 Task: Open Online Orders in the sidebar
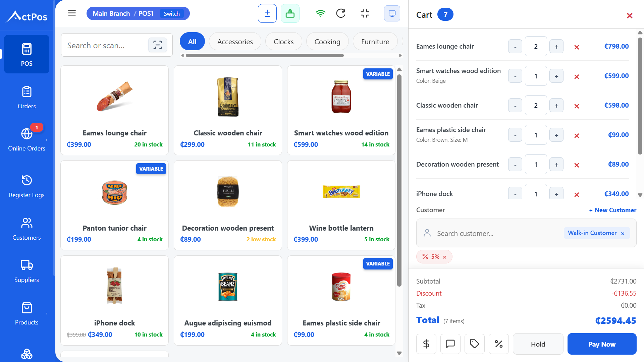click(x=27, y=140)
